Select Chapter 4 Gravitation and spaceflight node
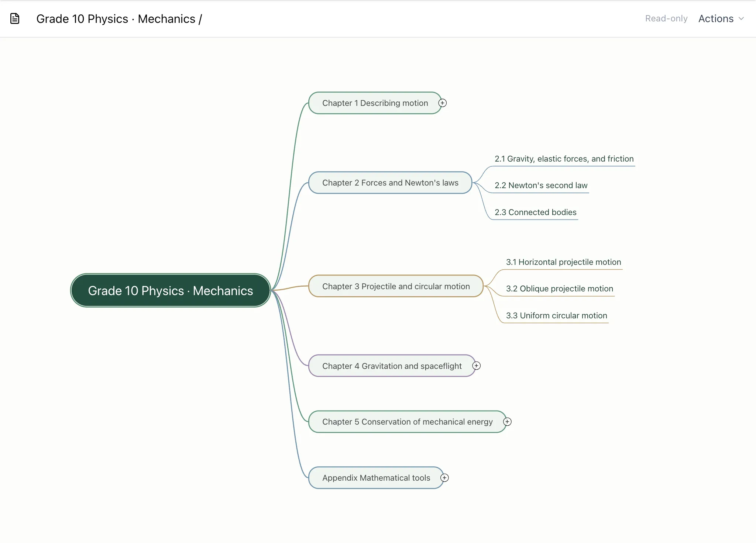The width and height of the screenshot is (756, 543). pos(392,366)
